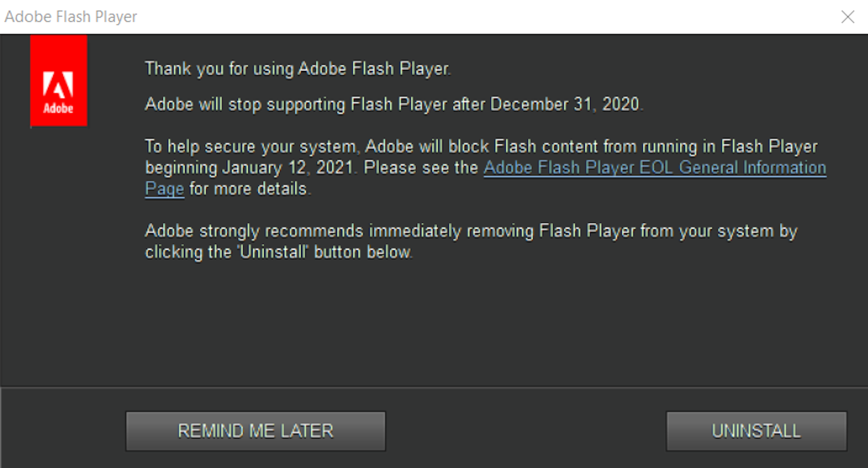
Task: Click the 'December 31, 2020' date text
Action: (x=564, y=104)
